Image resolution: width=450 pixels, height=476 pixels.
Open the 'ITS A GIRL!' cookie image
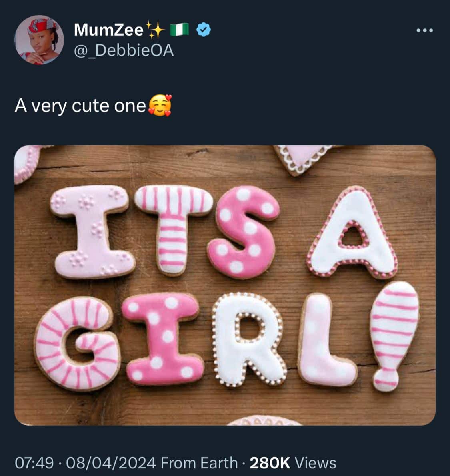[x=225, y=290]
